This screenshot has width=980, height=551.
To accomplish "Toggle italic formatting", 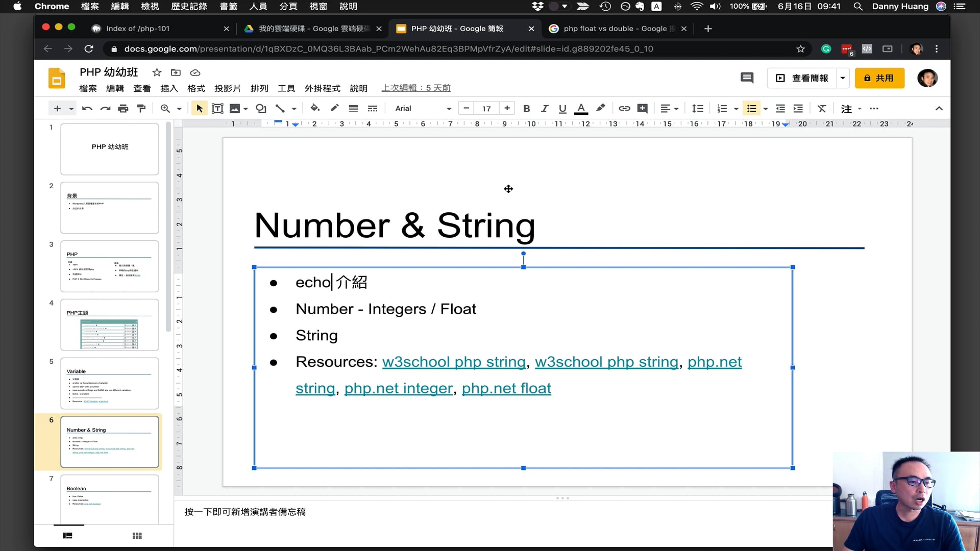I will click(x=545, y=108).
